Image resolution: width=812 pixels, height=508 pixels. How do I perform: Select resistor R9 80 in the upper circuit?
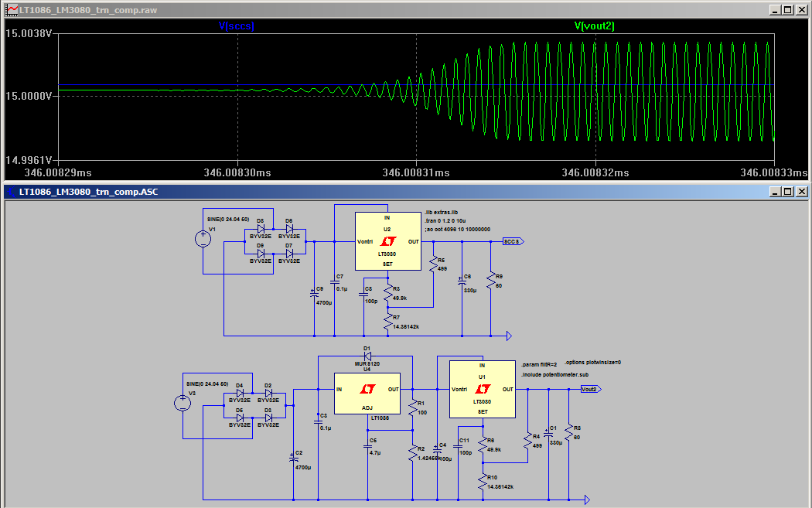(490, 281)
